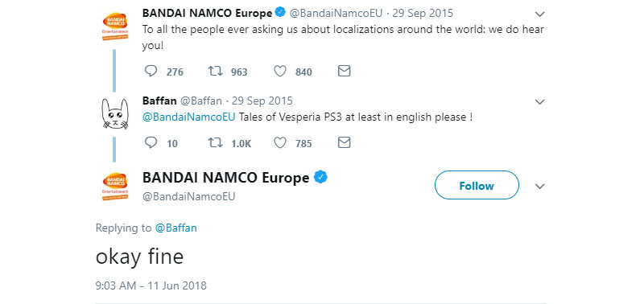The height and width of the screenshot is (304, 644).
Task: Open more options chevron beside Follow button
Action: pos(540,187)
